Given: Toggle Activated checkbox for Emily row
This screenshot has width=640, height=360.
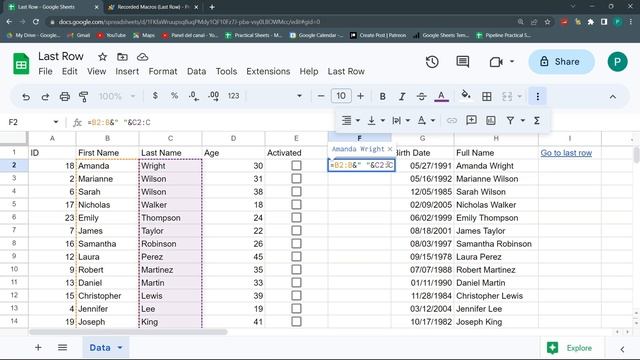Looking at the screenshot, I should 296,218.
